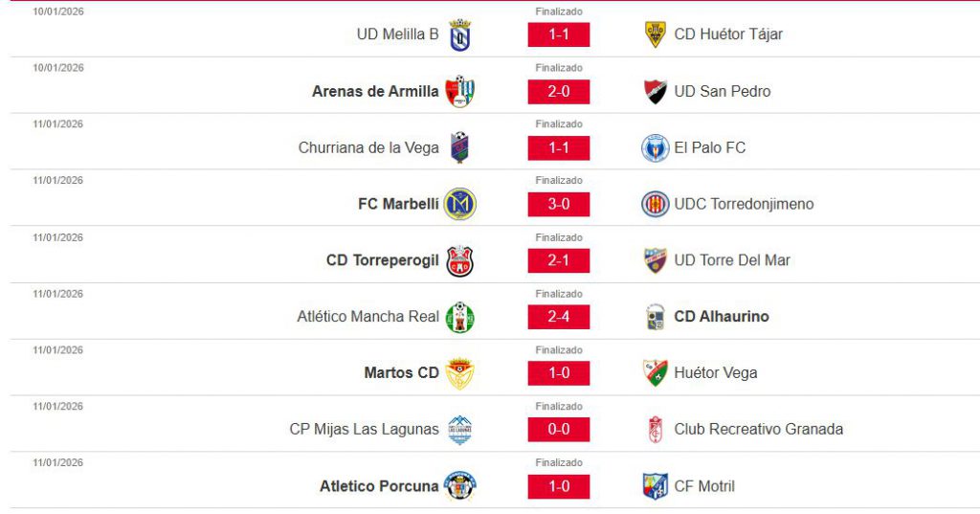Go to the Atletico Porcuna team page

(x=379, y=486)
